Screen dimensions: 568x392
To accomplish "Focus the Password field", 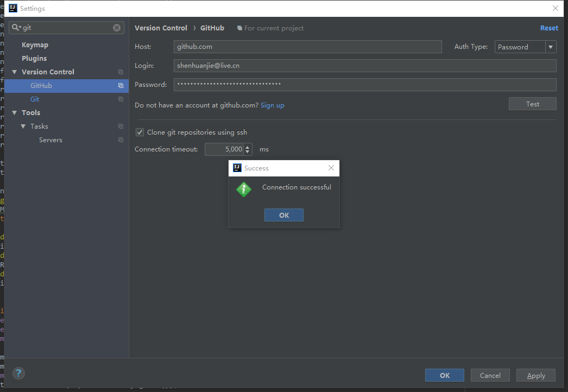I will (365, 84).
